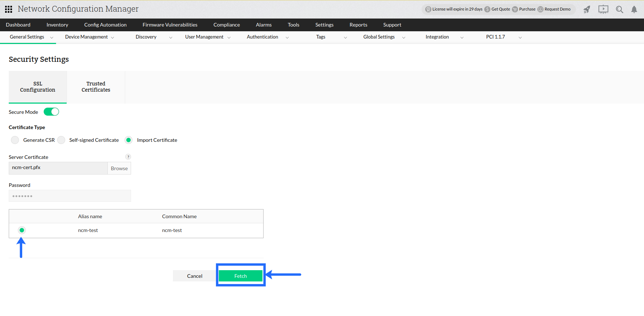Image resolution: width=644 pixels, height=316 pixels.
Task: Focus the Server Certificate file field
Action: click(58, 168)
